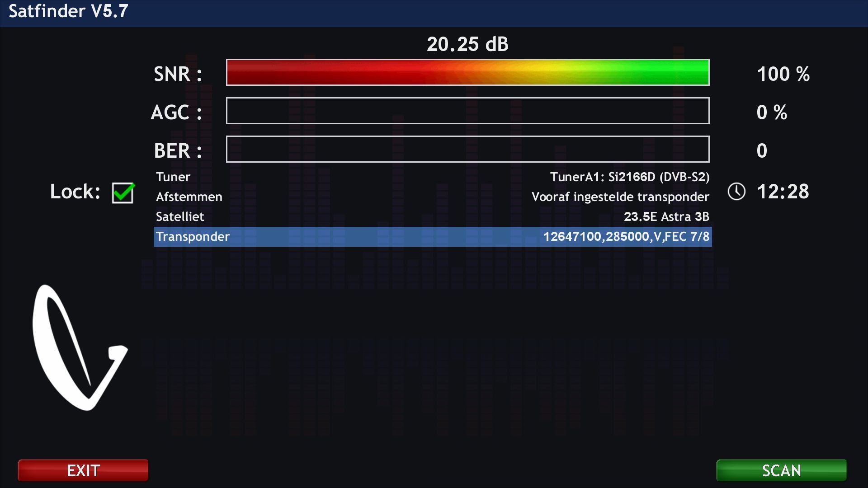Screen dimensions: 868x488
Task: Toggle the green Lock checkbox
Action: pyautogui.click(x=123, y=193)
